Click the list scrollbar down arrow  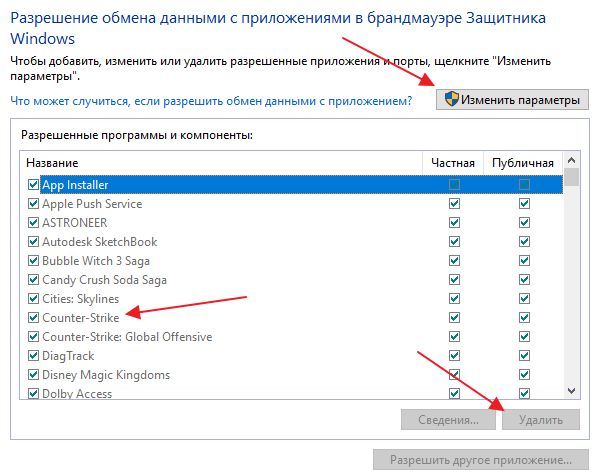click(572, 391)
